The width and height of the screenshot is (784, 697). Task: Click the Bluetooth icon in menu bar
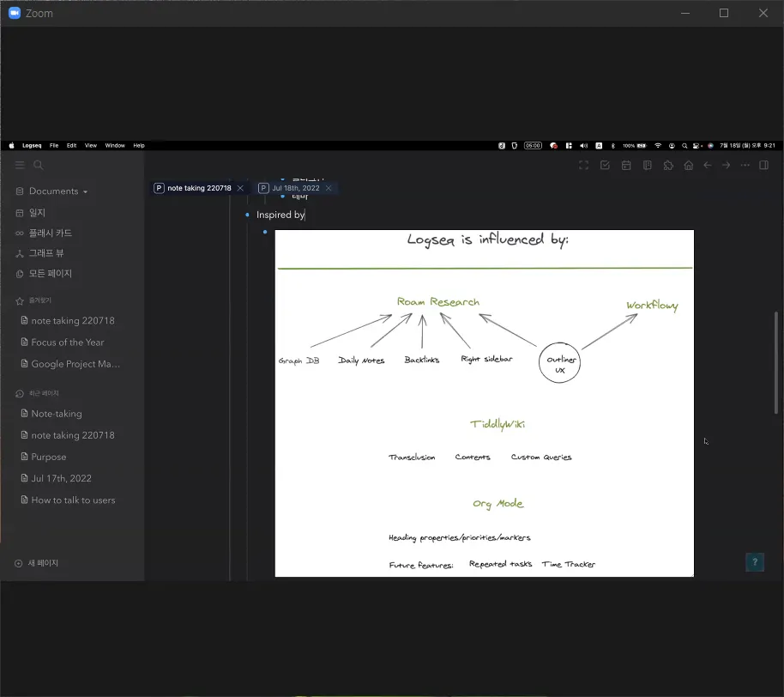pos(613,146)
